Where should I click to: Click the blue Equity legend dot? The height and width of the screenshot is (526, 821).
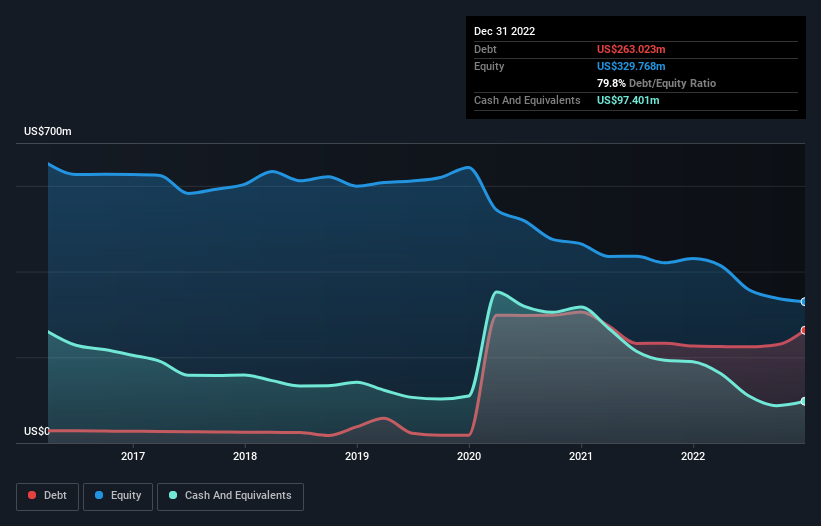tap(99, 495)
